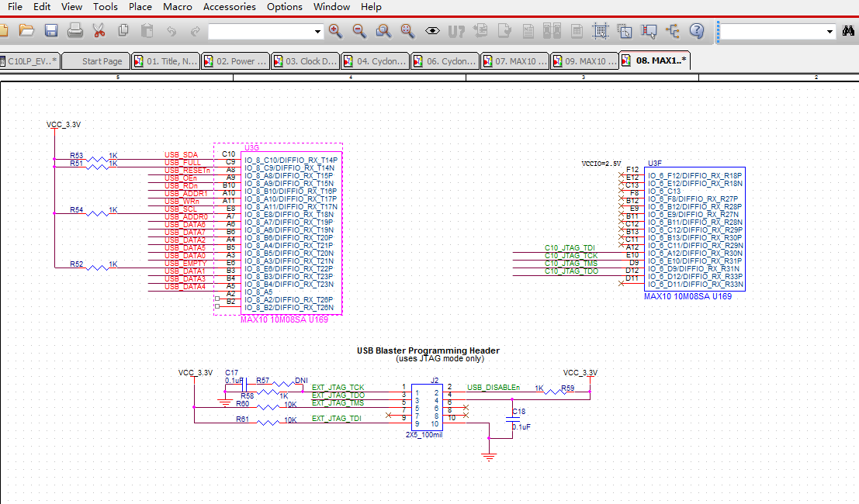The image size is (859, 504).
Task: Select capacitor C18 label
Action: [519, 411]
